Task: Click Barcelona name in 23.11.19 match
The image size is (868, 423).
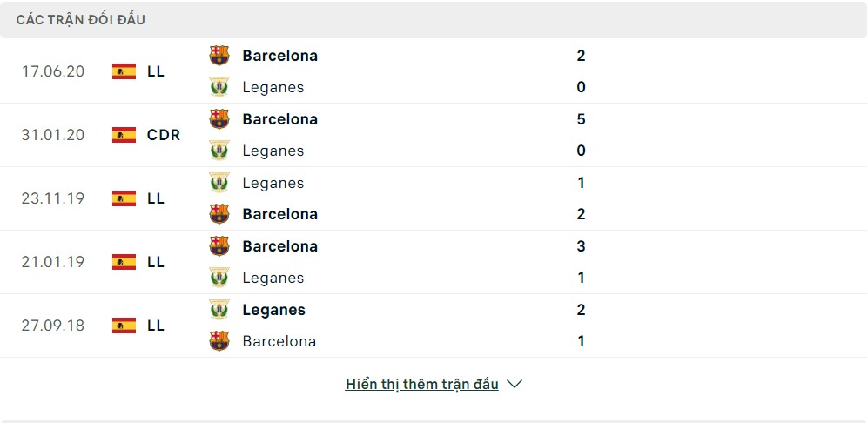Action: point(279,214)
